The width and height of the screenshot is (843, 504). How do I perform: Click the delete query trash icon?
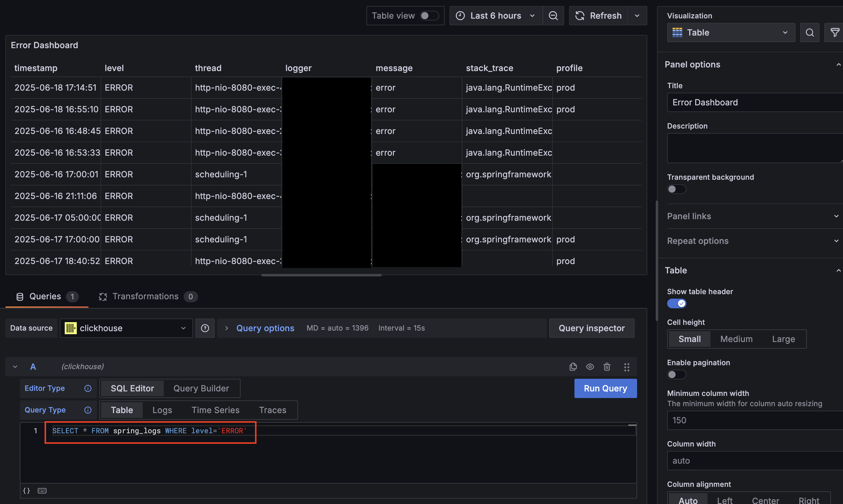point(607,367)
